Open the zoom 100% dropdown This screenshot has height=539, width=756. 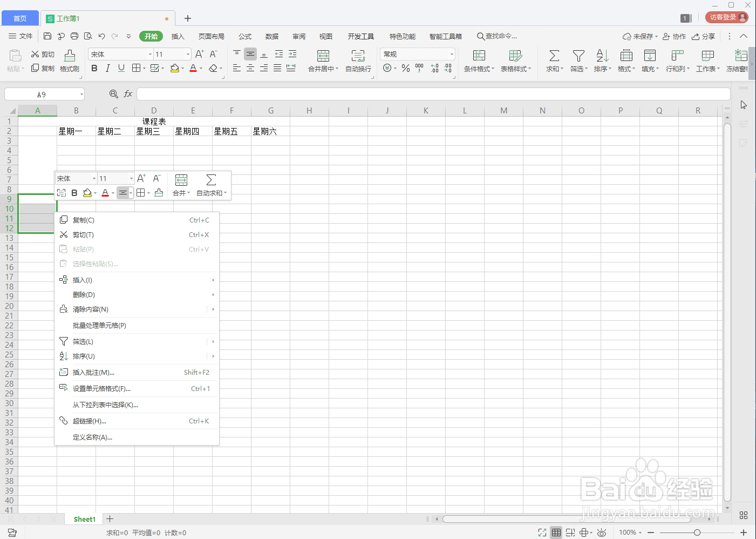pos(630,533)
